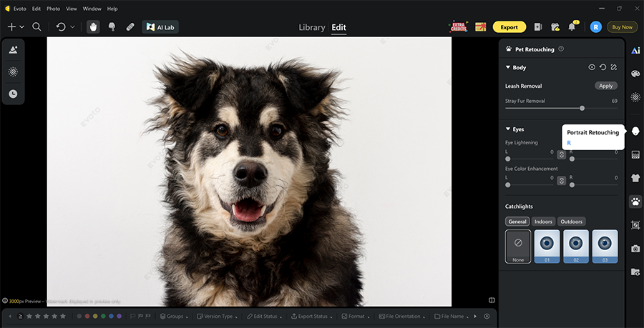Click the door-arrow icon right of Export
Screen dimensions: 644x328
(538, 27)
